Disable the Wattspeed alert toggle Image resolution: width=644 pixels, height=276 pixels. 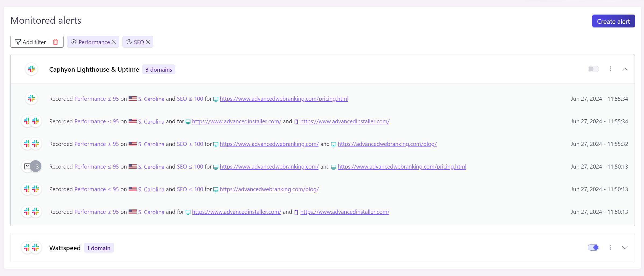[x=593, y=247]
